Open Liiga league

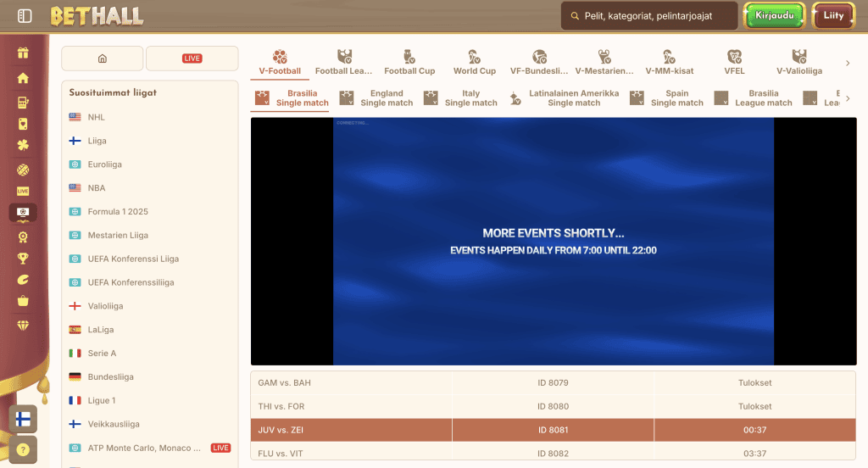149,141
